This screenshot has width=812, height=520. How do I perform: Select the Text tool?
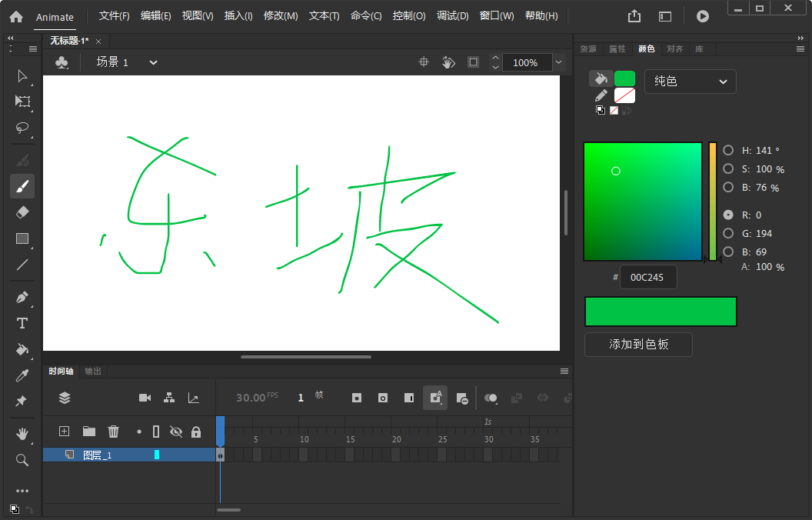(22, 323)
